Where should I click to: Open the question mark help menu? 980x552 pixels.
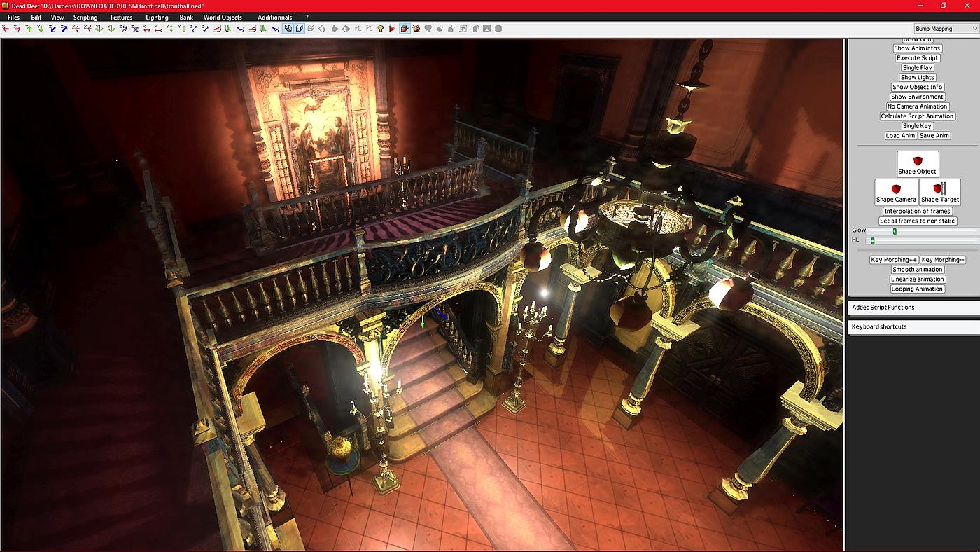click(307, 17)
